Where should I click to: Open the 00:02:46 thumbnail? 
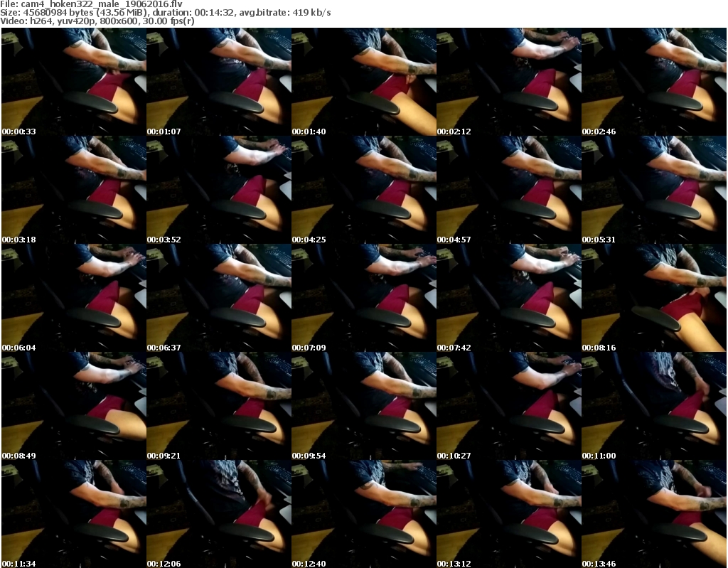click(654, 82)
